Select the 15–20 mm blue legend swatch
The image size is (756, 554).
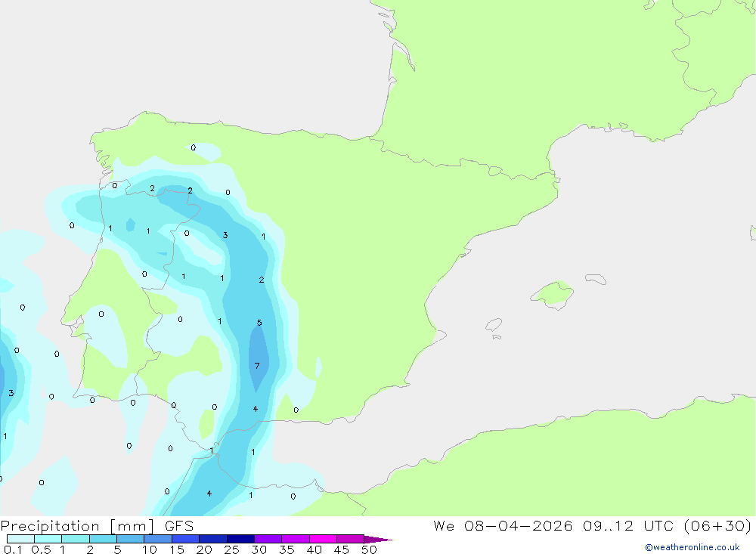(x=185, y=539)
